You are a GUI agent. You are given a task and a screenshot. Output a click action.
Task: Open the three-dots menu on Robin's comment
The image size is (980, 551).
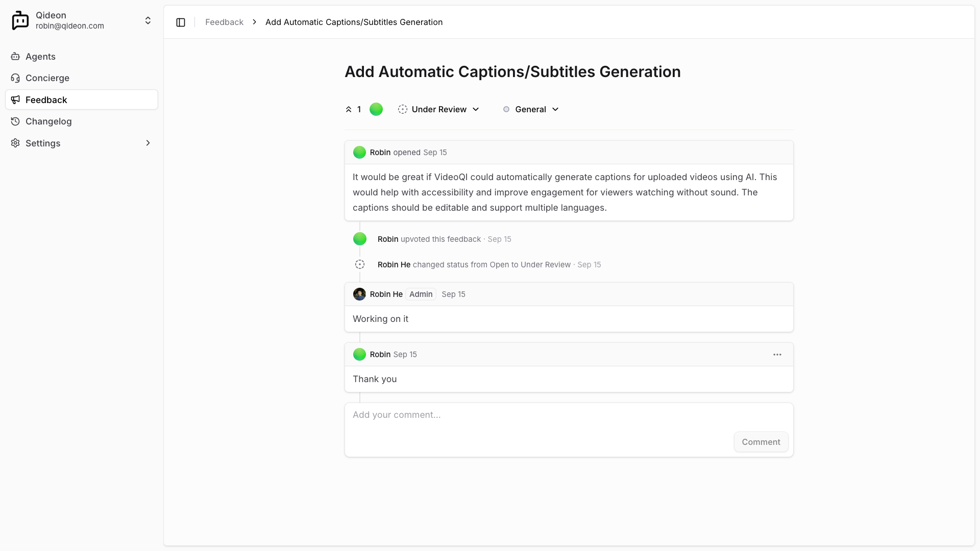[x=777, y=355]
